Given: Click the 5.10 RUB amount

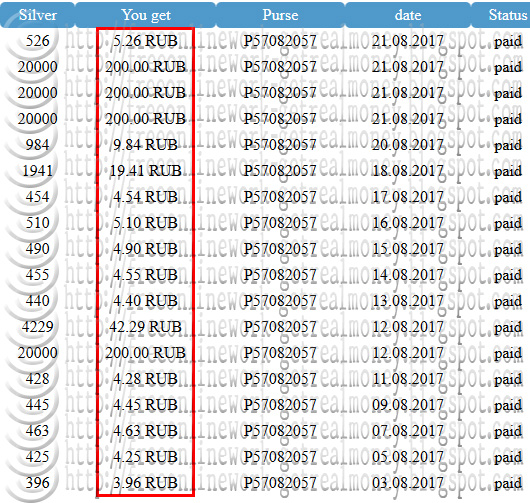Looking at the screenshot, I should [145, 223].
